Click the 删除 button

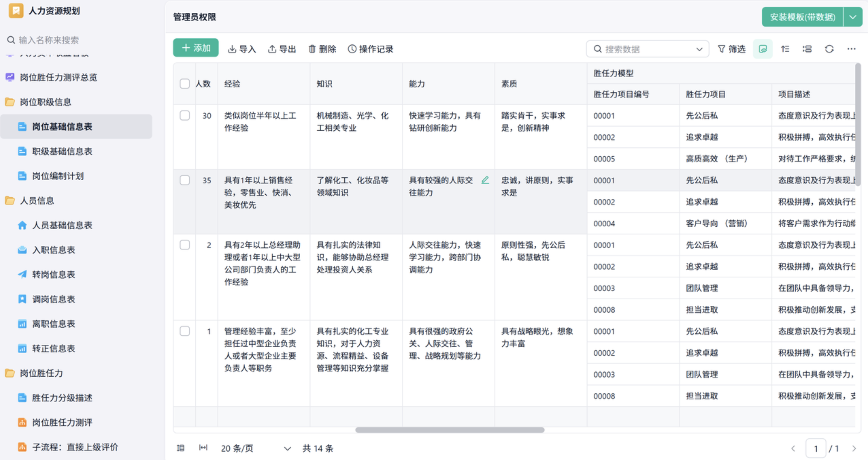[322, 49]
